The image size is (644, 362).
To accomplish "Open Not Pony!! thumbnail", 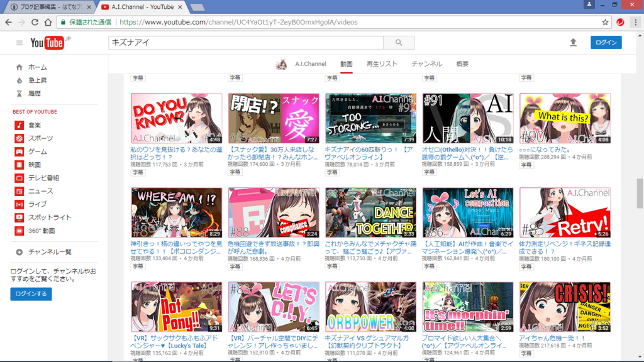I will pyautogui.click(x=177, y=307).
